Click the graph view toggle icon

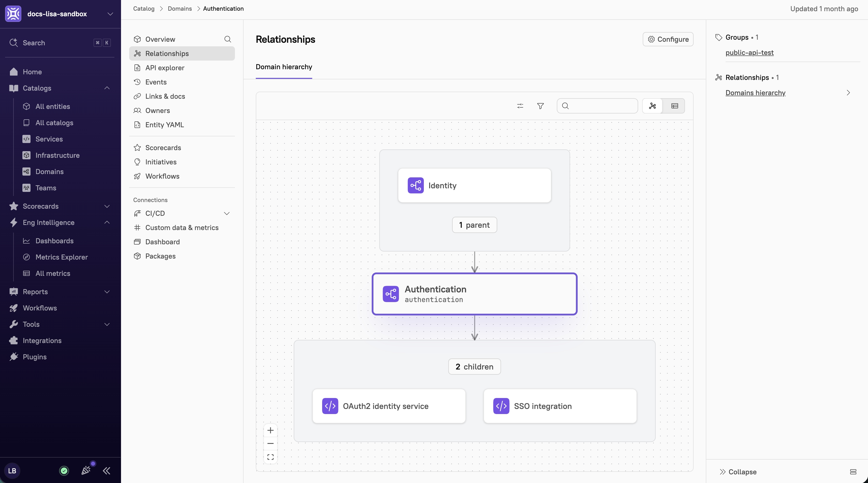click(652, 106)
